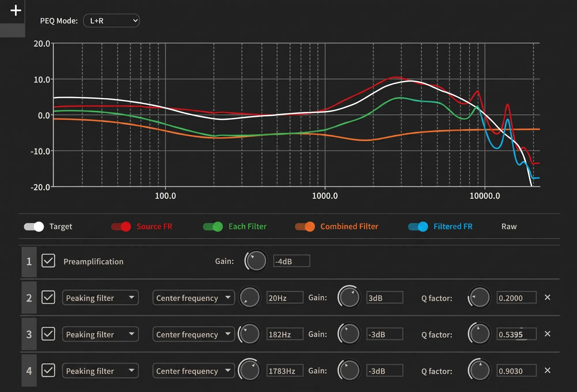This screenshot has width=577, height=392.
Task: Click the Raw label
Action: (509, 226)
